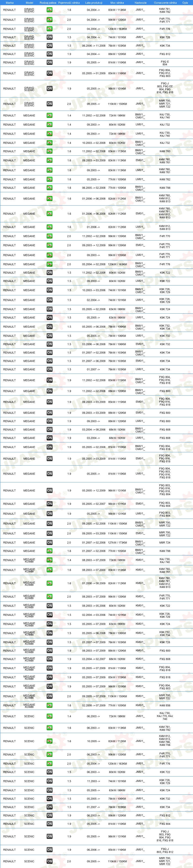Click ON icon for Grand Scenic 110kW/150KM
The image size is (193, 868).
(x=50, y=104)
